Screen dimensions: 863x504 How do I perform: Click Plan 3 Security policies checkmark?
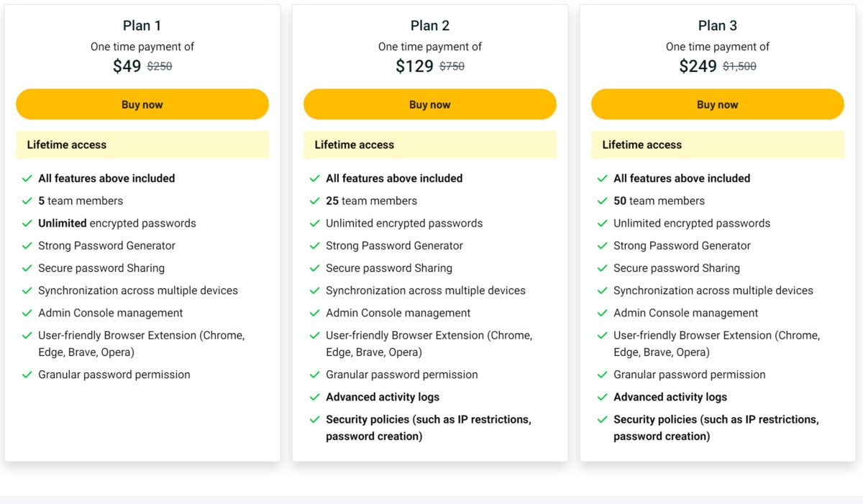[x=603, y=419]
